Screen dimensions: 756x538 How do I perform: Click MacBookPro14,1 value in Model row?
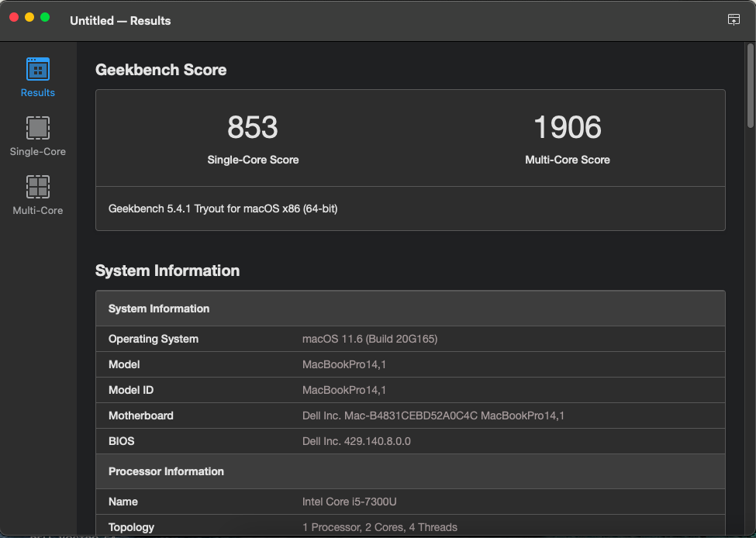coord(344,364)
